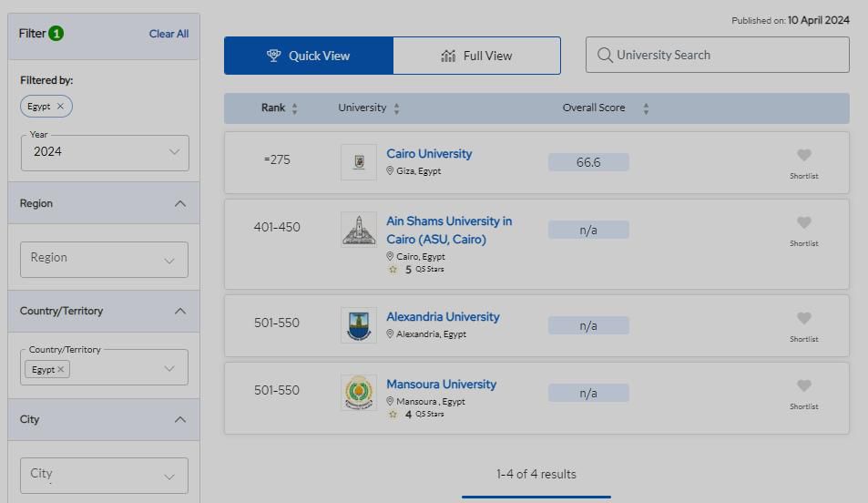Sort by University name arrows

(396, 108)
